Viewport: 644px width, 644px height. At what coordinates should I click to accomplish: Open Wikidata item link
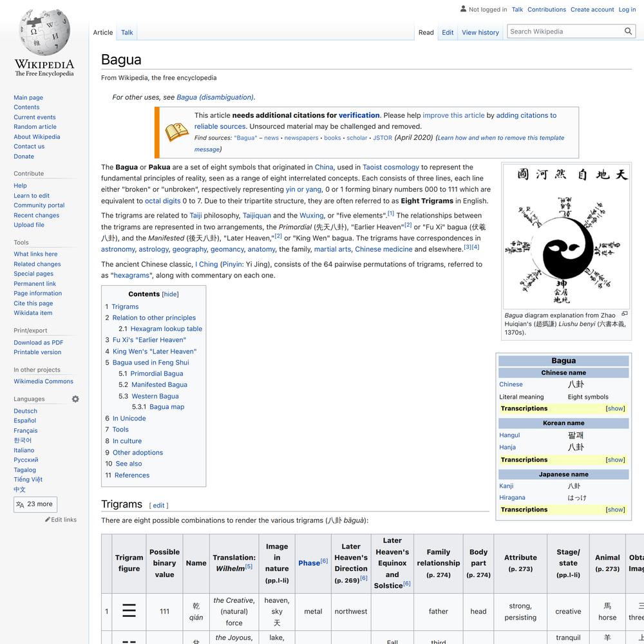pos(33,313)
